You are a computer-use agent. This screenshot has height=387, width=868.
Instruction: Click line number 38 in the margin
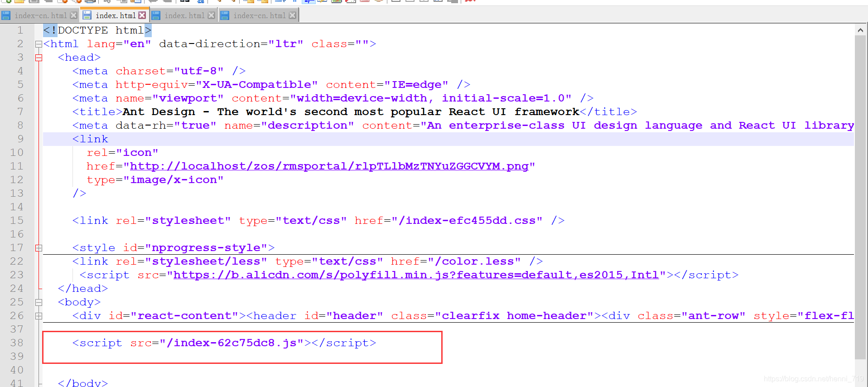[x=17, y=343]
